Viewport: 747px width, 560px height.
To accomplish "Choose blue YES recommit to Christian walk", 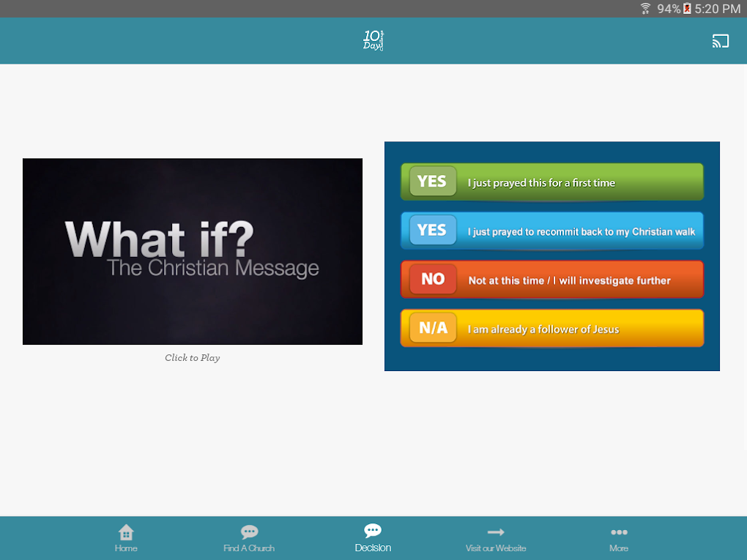I will (552, 231).
